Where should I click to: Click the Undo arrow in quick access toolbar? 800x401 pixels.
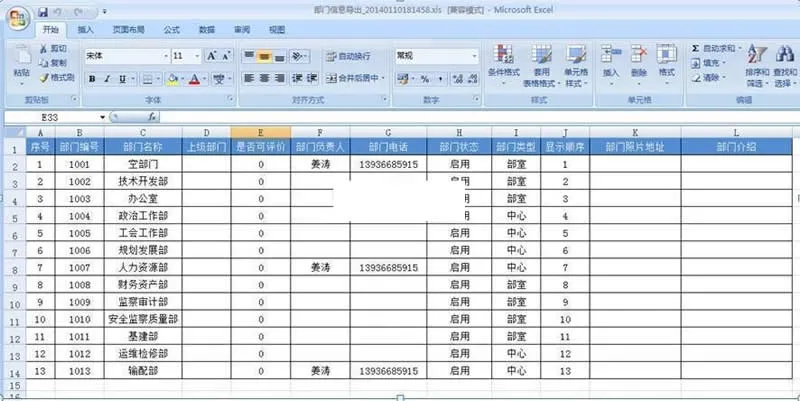click(58, 12)
